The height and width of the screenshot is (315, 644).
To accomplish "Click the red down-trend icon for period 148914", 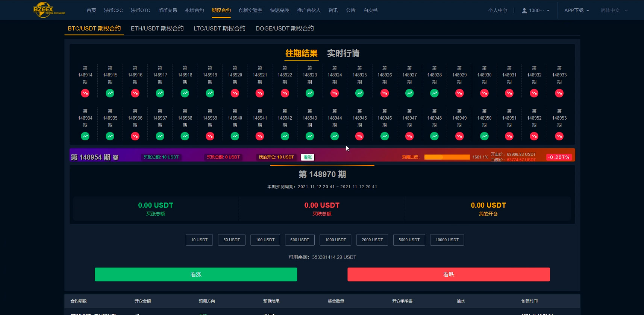I will pyautogui.click(x=85, y=93).
